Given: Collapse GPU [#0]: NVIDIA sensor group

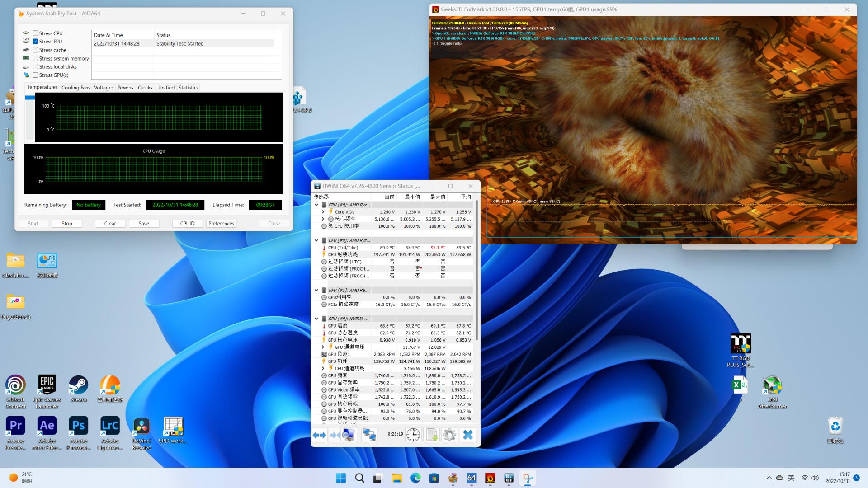Looking at the screenshot, I should [x=316, y=319].
